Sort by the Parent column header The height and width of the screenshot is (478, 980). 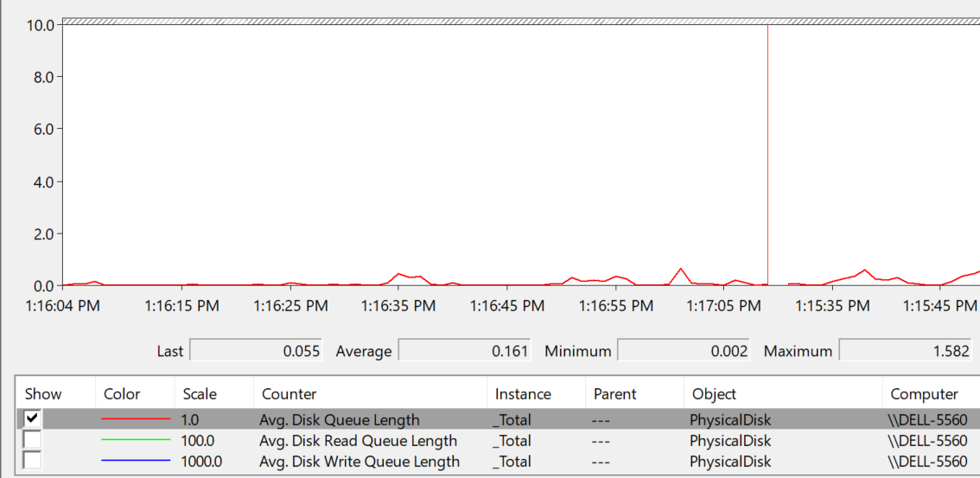[635, 393]
